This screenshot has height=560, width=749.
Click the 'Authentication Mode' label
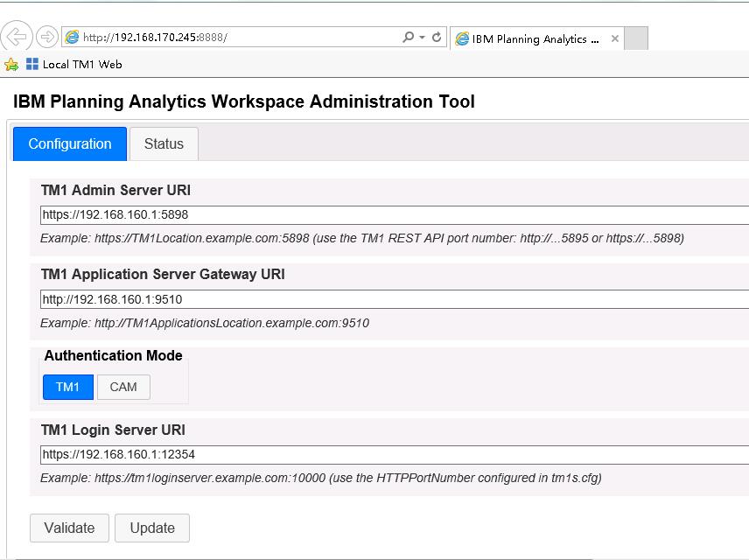tap(113, 355)
